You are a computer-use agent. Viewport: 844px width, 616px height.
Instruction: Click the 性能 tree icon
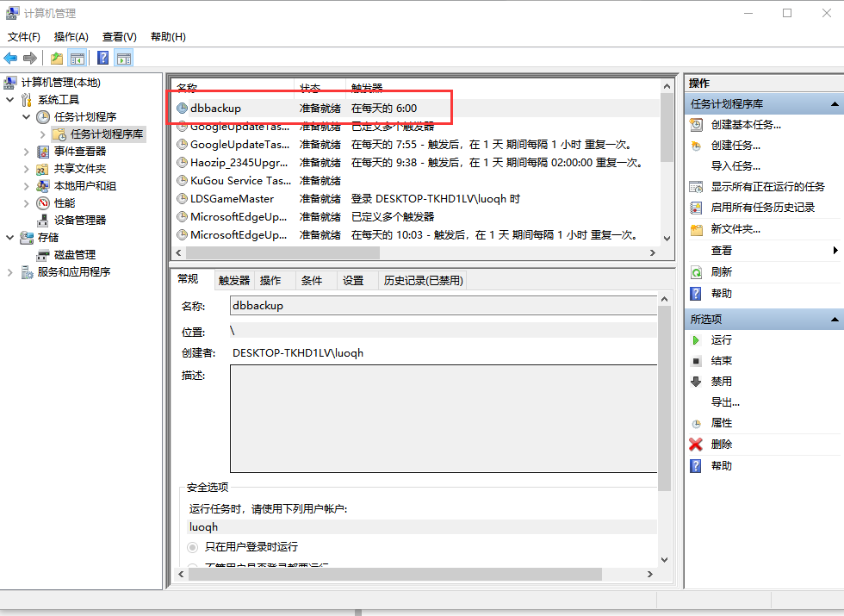(x=43, y=203)
